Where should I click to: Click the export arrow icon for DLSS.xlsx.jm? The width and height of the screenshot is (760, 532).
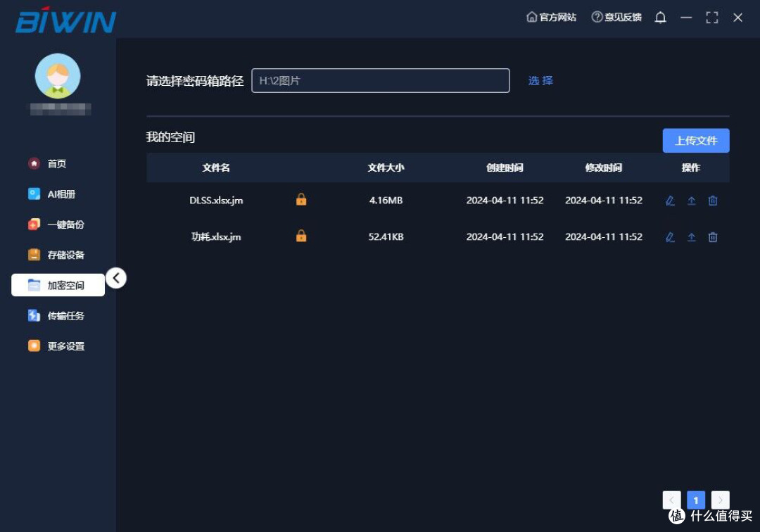click(x=691, y=201)
